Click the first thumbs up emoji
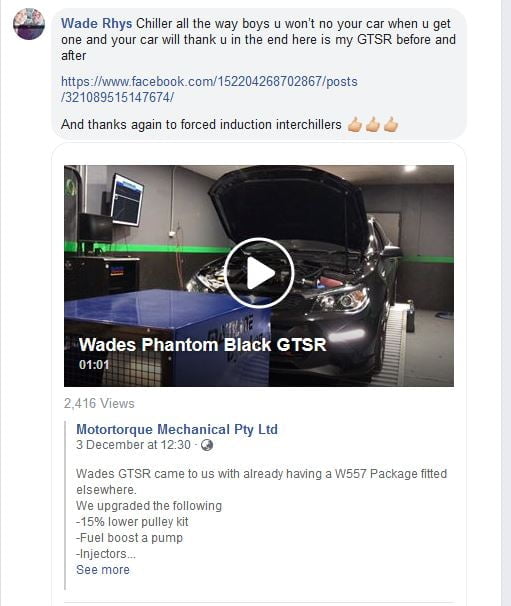 click(354, 124)
